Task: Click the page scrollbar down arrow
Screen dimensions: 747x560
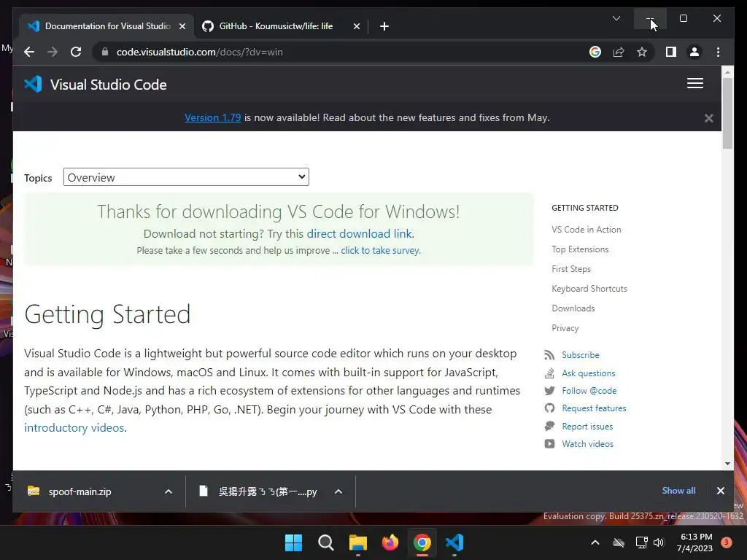Action: 727,463
